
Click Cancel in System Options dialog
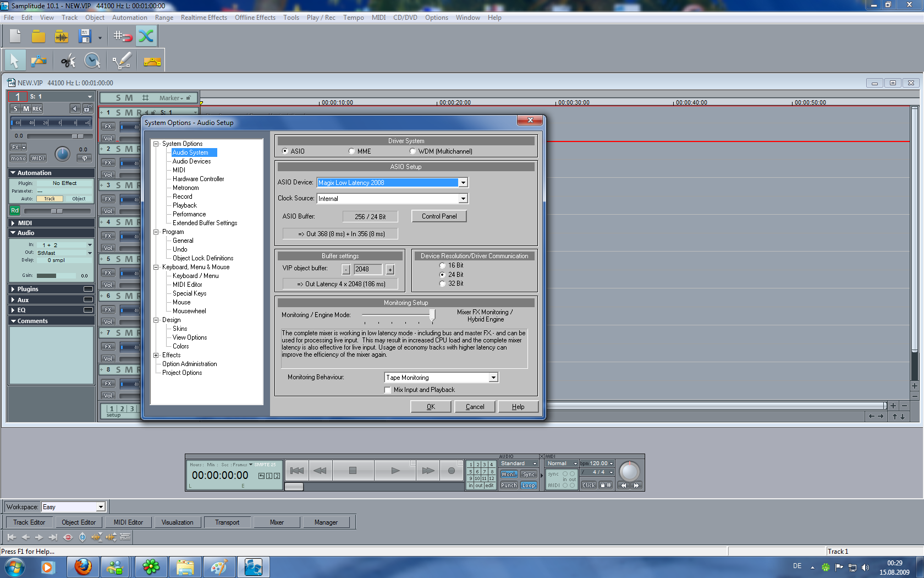pos(475,407)
